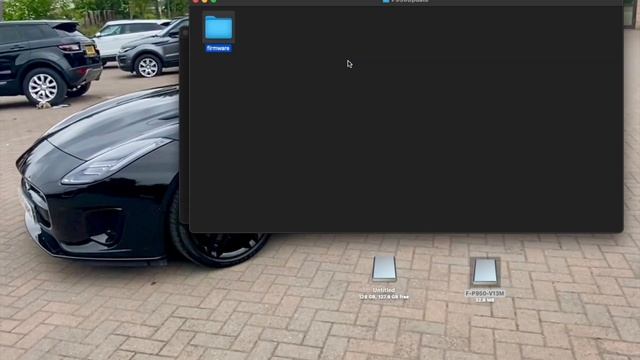Select the Untitled drive icon on desktop
Viewport: 640px width, 360px height.
point(384,269)
